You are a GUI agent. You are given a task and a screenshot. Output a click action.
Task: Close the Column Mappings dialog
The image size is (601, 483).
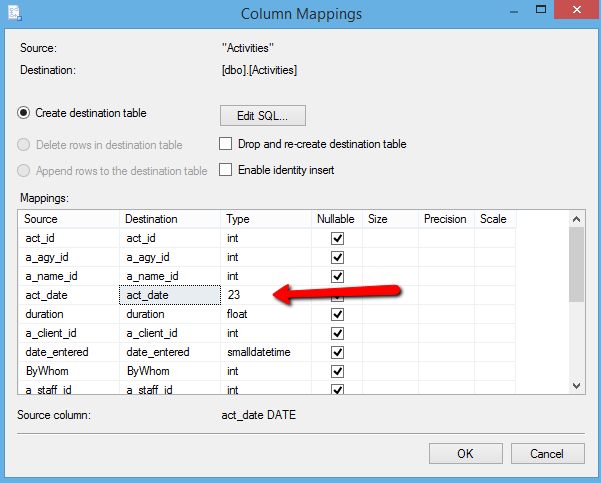[574, 14]
